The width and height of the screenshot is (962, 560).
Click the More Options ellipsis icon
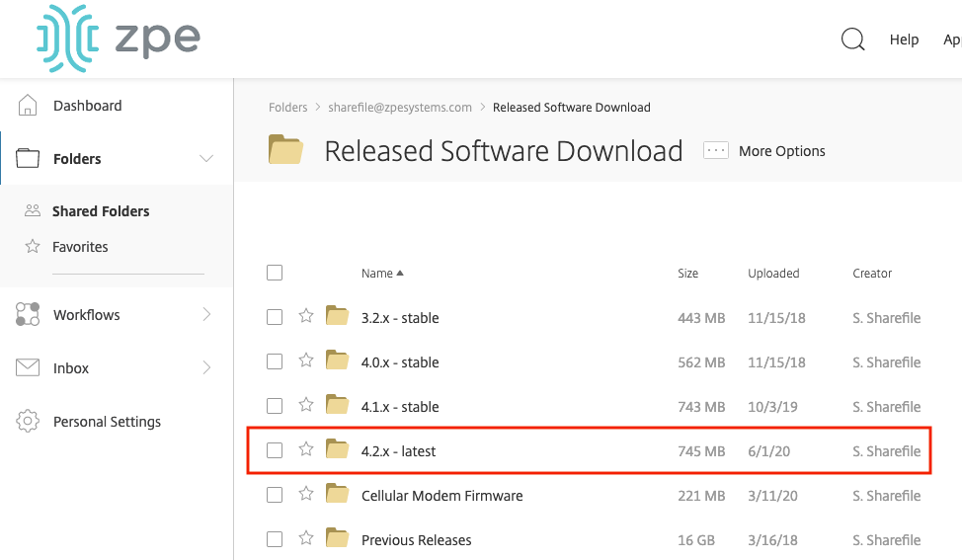point(715,150)
